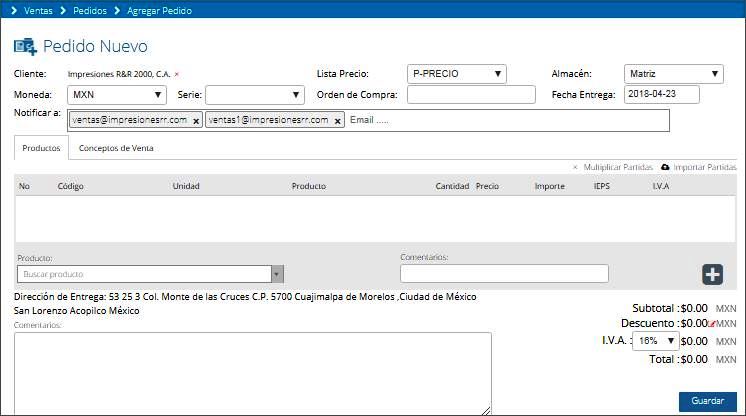Open the Lista Precio P-PRECIO dropdown
Screen dimensions: 746x416
click(x=457, y=74)
